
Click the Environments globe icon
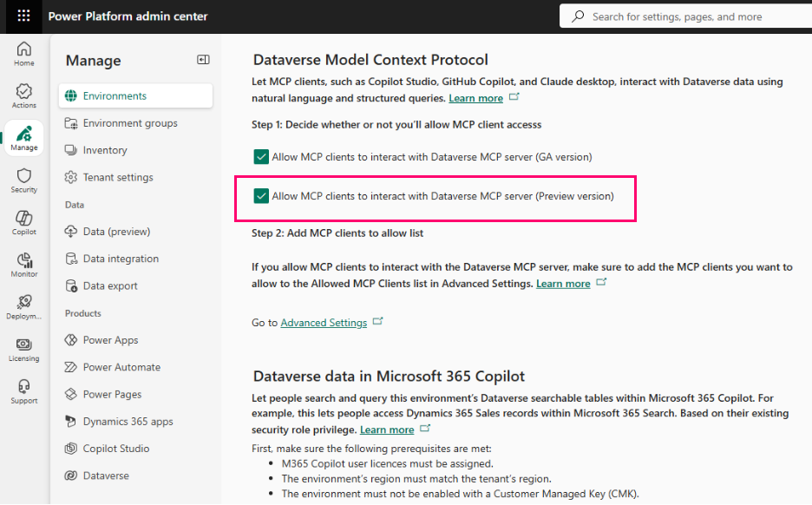[x=71, y=95]
